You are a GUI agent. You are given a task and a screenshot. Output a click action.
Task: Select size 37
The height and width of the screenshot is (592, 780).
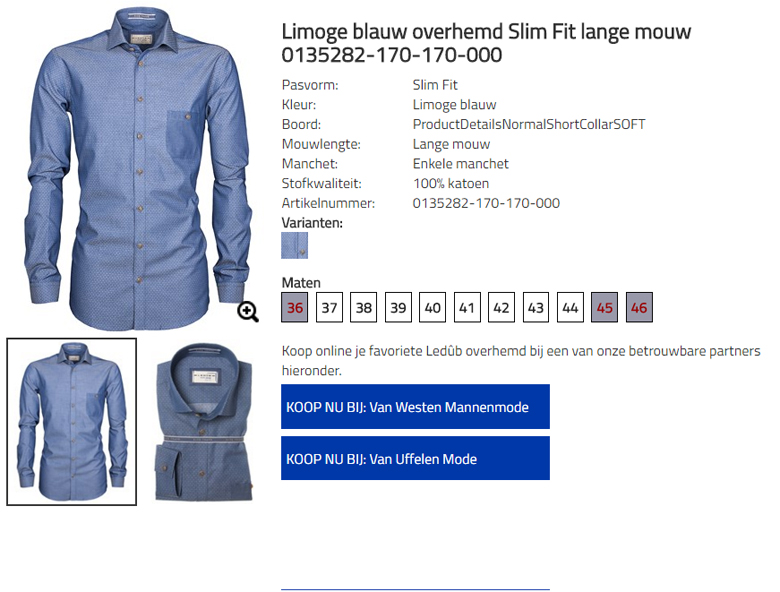click(x=329, y=307)
